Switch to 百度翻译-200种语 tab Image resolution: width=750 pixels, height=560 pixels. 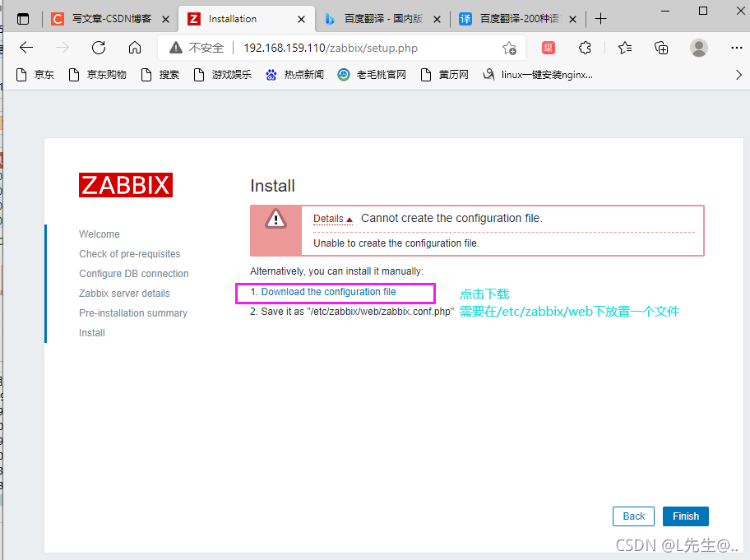pyautogui.click(x=519, y=19)
